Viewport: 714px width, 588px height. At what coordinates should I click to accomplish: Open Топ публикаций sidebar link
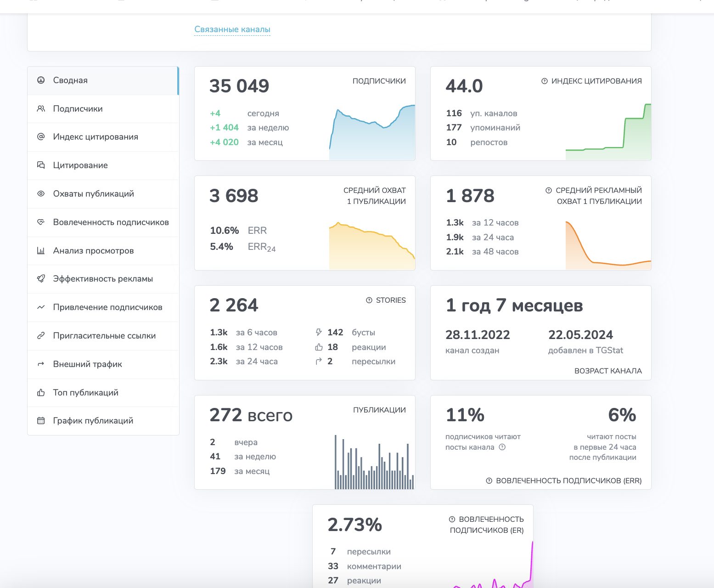103,393
